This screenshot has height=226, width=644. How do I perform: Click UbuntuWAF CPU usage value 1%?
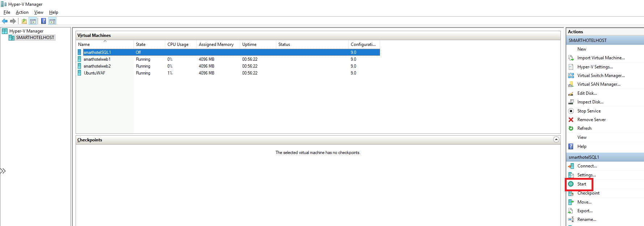click(x=170, y=73)
